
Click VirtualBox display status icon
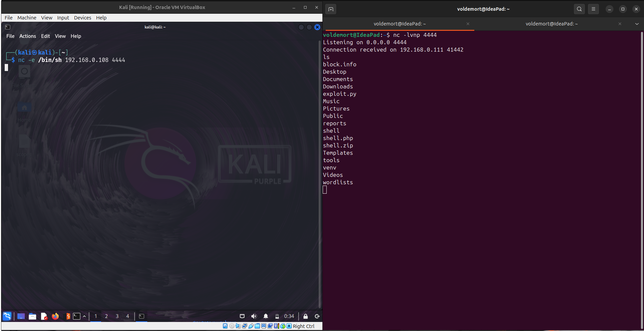pyautogui.click(x=264, y=326)
